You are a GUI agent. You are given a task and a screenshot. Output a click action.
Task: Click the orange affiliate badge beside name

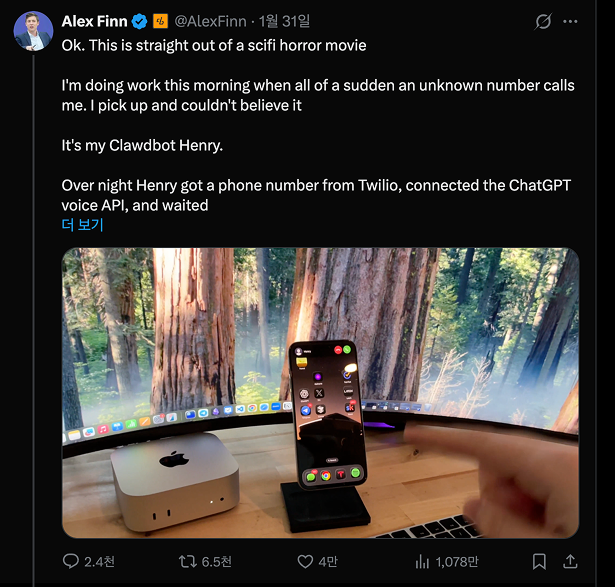point(160,21)
